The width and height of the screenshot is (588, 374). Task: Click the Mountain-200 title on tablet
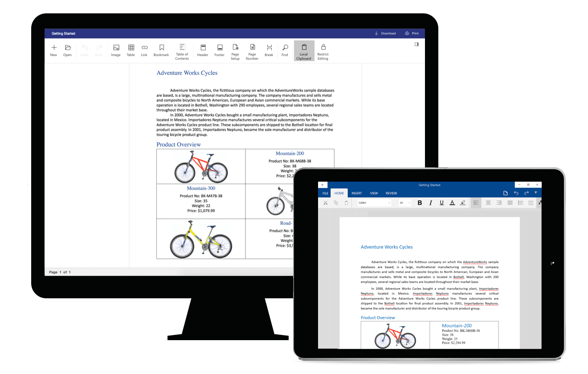[457, 326]
